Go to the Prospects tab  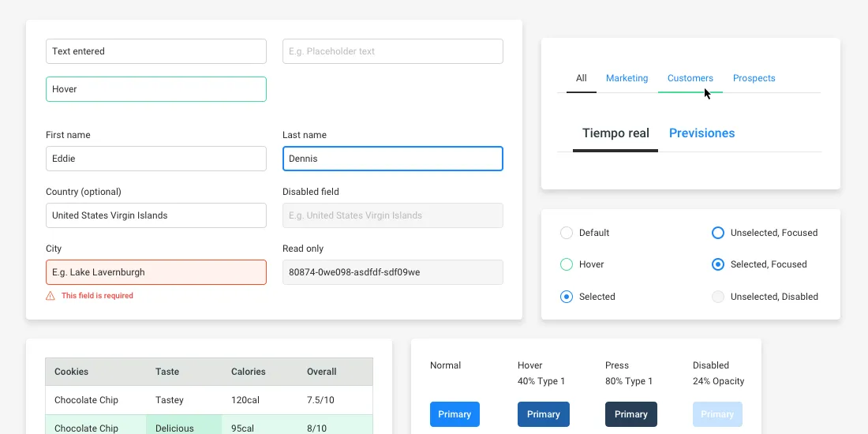[x=754, y=78]
